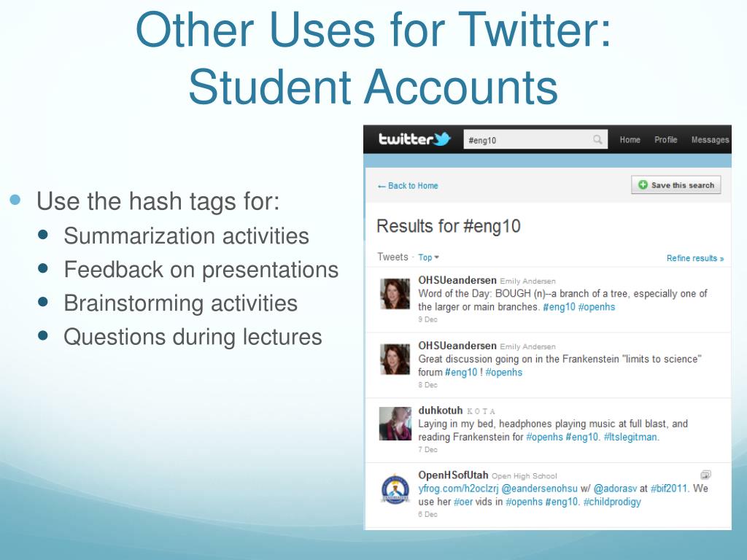Click #openhs in Frankenstein forum tweet
The image size is (747, 560).
503,373
